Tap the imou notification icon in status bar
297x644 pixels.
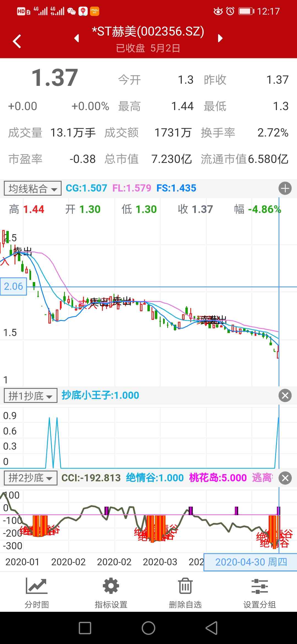[95, 11]
